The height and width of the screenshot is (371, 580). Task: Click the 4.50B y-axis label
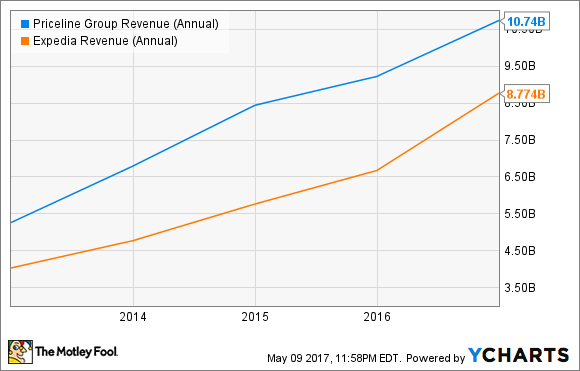520,251
